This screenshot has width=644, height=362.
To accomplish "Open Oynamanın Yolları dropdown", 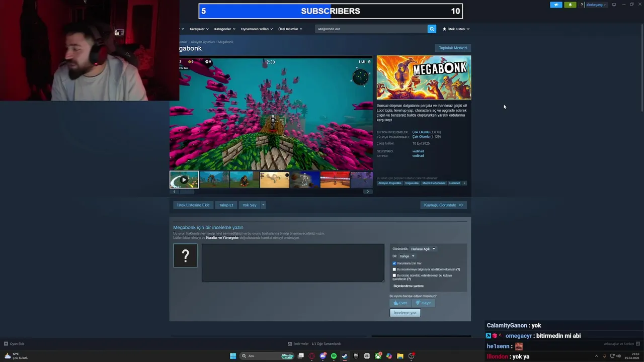I will click(x=257, y=29).
